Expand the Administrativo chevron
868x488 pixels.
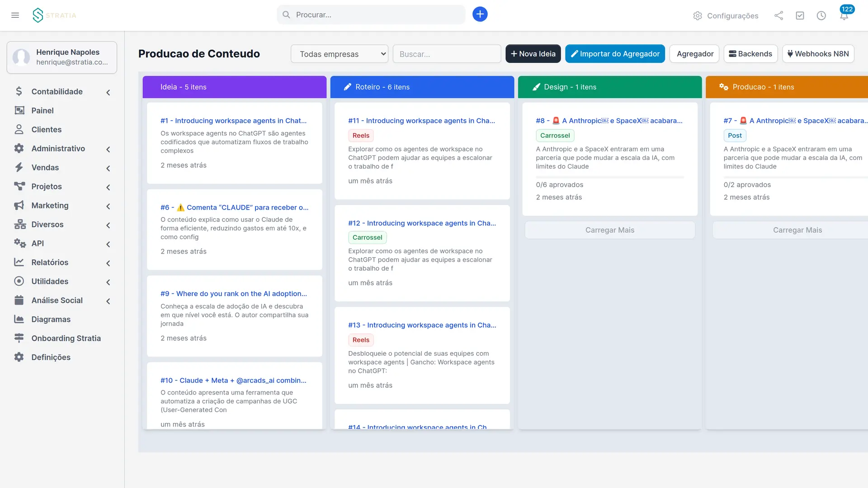(x=108, y=150)
